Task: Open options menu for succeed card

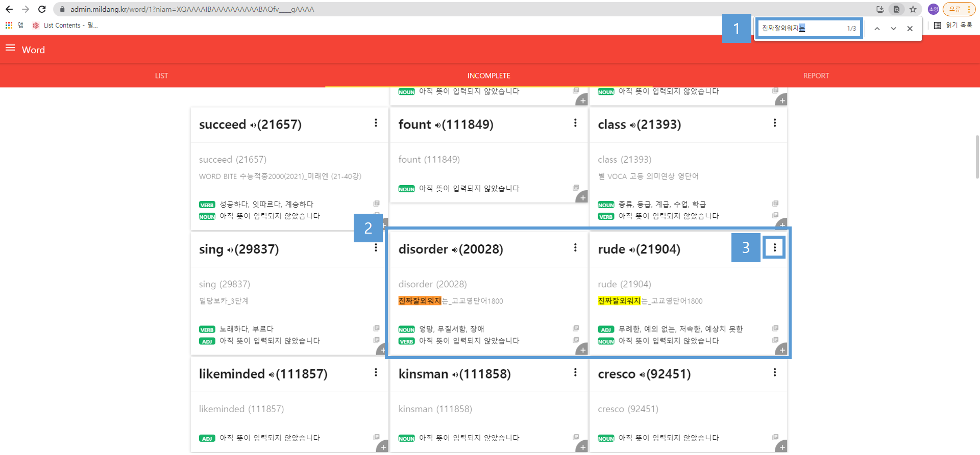Action: coord(376,123)
